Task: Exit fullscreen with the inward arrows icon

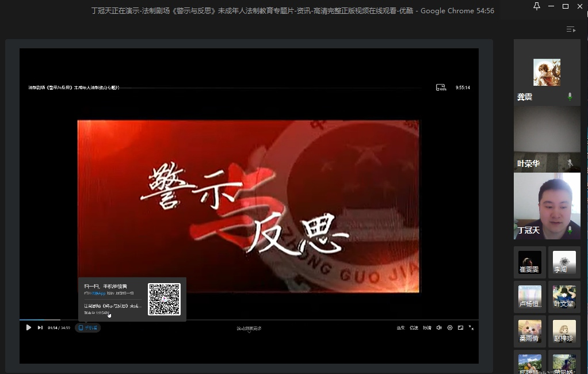Action: pos(471,327)
